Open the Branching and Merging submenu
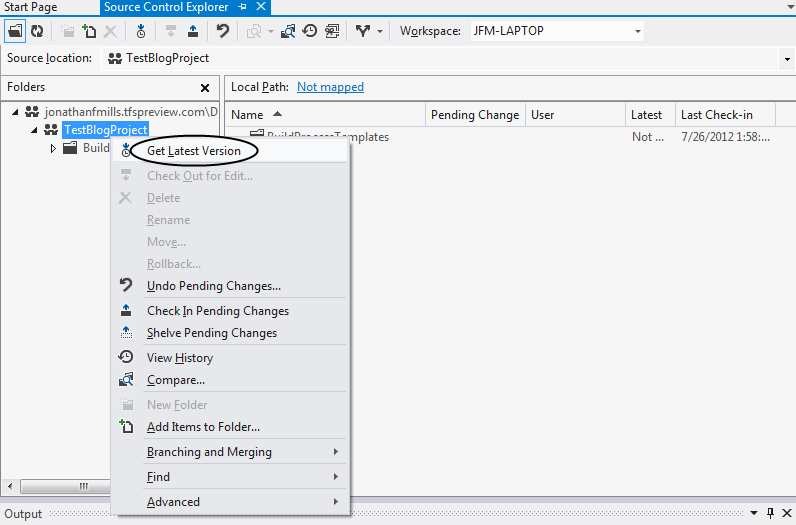Viewport: 796px width, 525px height. [x=231, y=452]
